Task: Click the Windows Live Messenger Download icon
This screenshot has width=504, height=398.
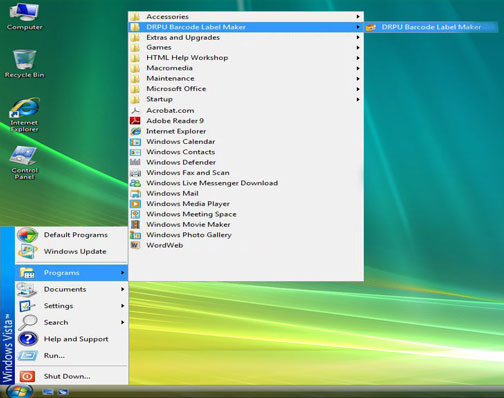Action: pos(135,183)
